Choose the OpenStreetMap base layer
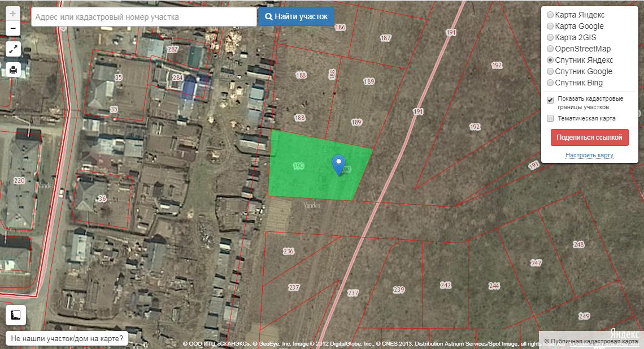 click(x=550, y=49)
